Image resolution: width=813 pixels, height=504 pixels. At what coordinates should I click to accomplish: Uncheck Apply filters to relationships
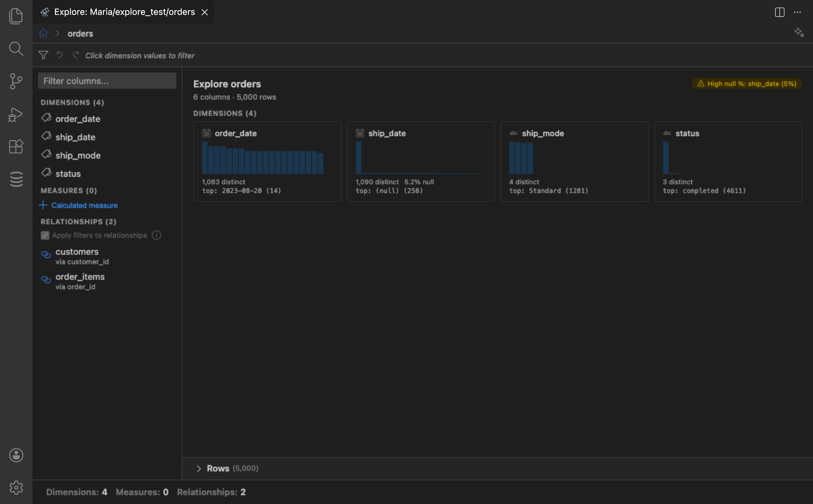coord(45,235)
